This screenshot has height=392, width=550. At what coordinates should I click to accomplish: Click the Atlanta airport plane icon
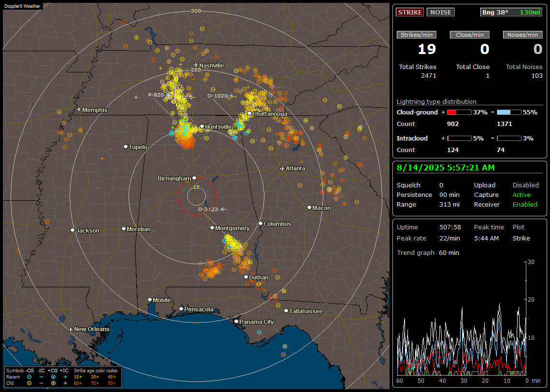click(282, 168)
